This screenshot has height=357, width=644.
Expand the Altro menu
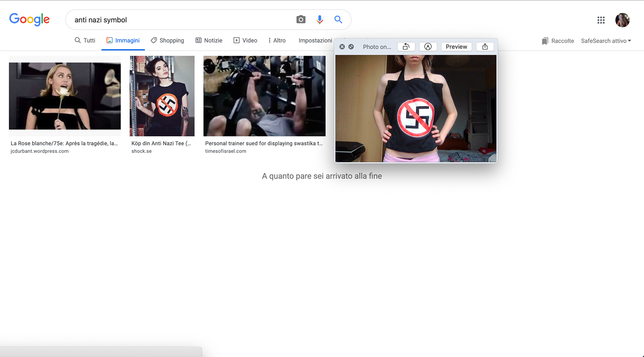(277, 40)
